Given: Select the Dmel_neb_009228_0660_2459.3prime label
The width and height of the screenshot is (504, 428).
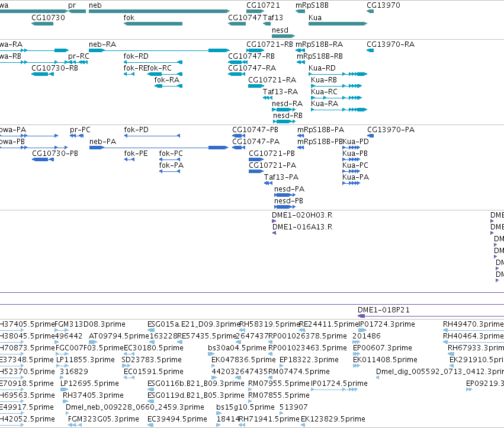Looking at the screenshot, I should (135, 407).
